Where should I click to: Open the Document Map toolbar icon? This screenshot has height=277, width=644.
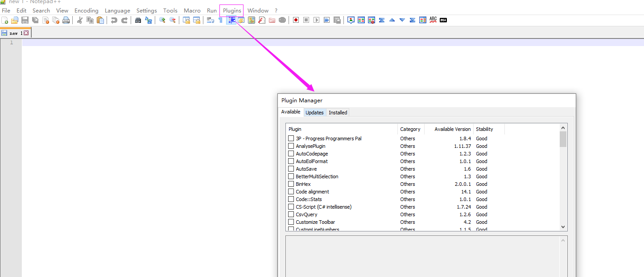coord(252,20)
